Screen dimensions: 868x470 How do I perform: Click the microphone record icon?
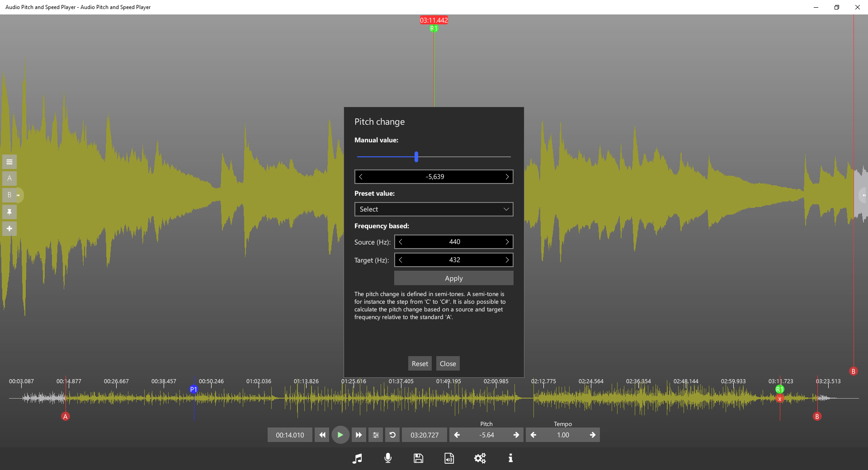click(x=388, y=458)
